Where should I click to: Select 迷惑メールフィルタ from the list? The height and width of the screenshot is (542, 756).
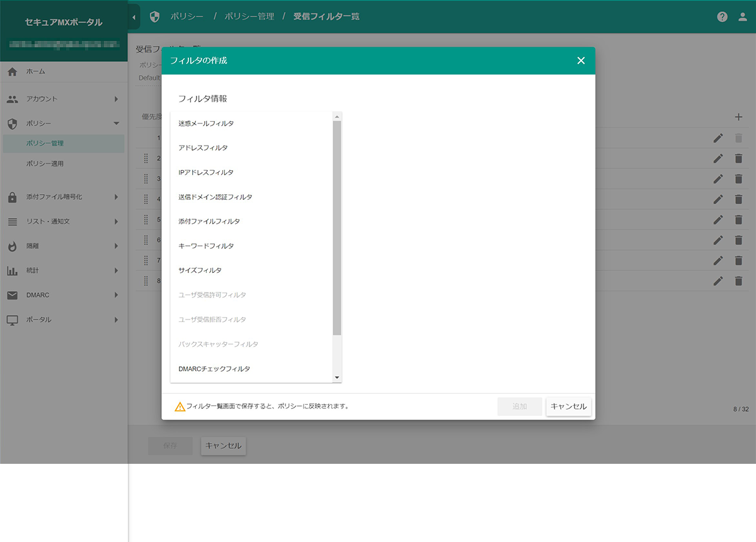point(206,124)
